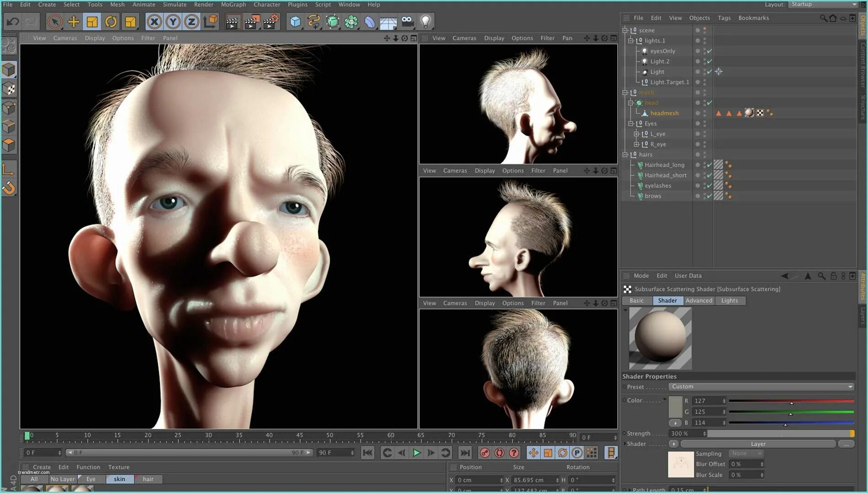The image size is (868, 493).
Task: Open the Plugins menu
Action: pyautogui.click(x=297, y=5)
